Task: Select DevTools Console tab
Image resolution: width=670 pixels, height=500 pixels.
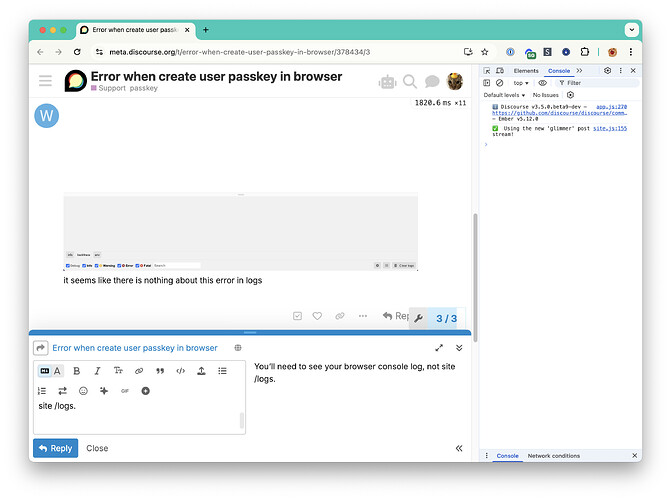Action: [x=559, y=71]
